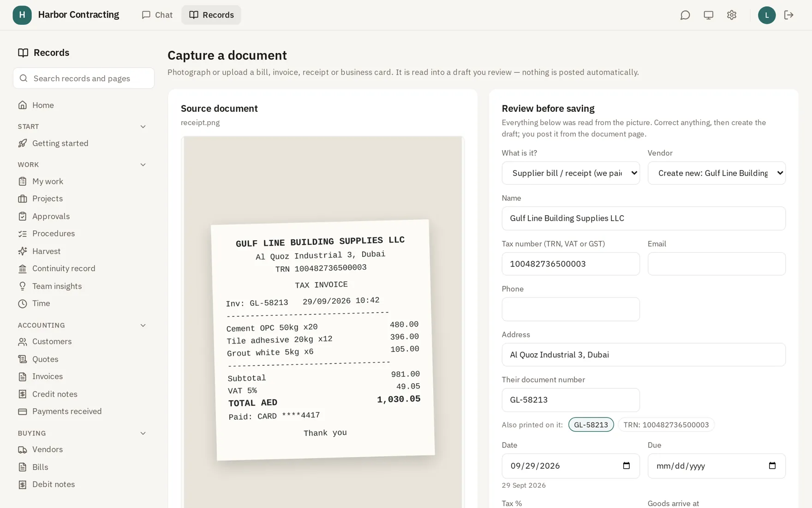Click the Getting started rocket icon
Screen dimensions: 812x508
pyautogui.click(x=23, y=143)
